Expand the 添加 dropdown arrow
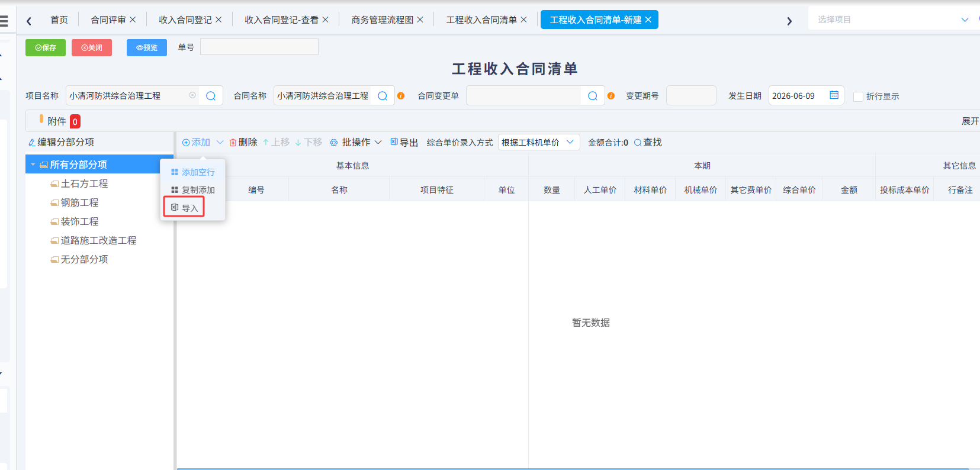Screen dimensions: 980x470 tap(220, 142)
